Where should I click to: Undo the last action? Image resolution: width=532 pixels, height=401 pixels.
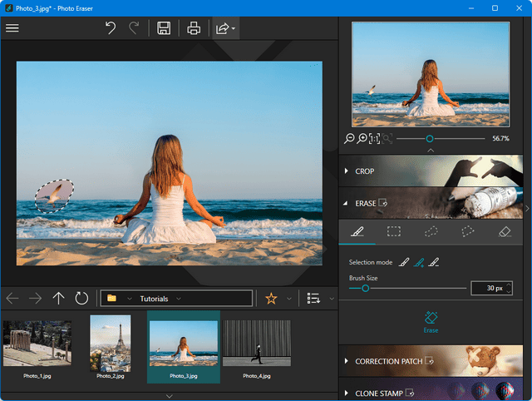pos(111,28)
